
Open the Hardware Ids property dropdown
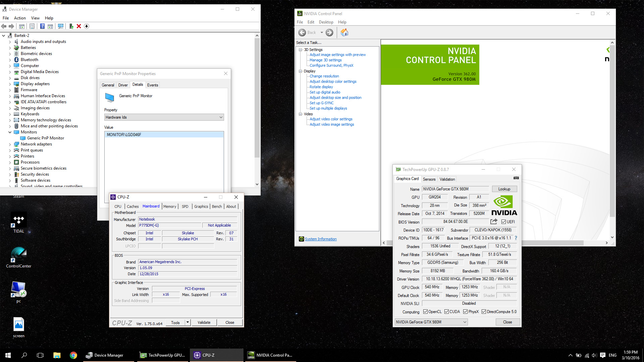pyautogui.click(x=164, y=117)
